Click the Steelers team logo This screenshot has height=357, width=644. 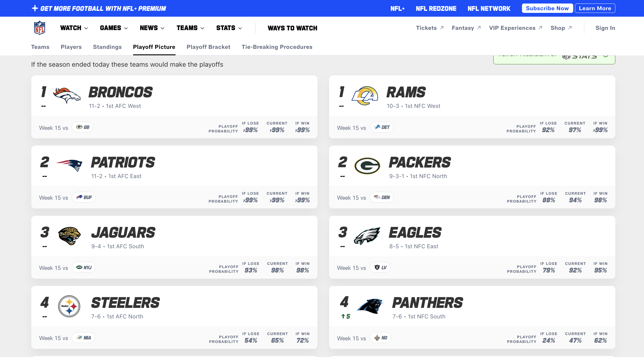(x=69, y=306)
